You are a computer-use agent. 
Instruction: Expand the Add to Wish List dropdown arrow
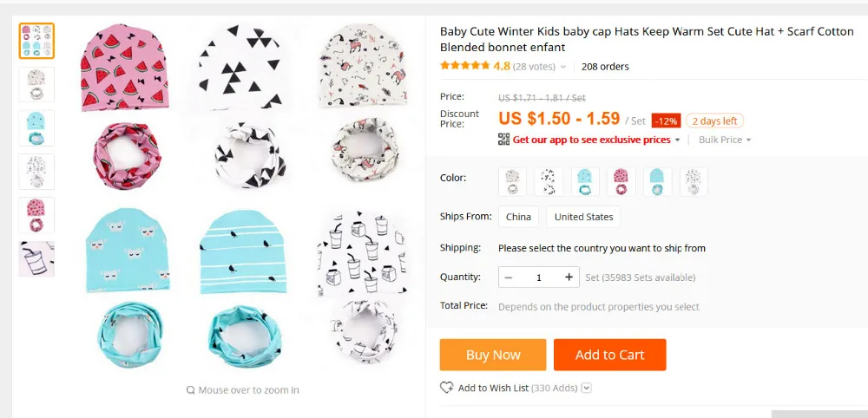click(587, 388)
